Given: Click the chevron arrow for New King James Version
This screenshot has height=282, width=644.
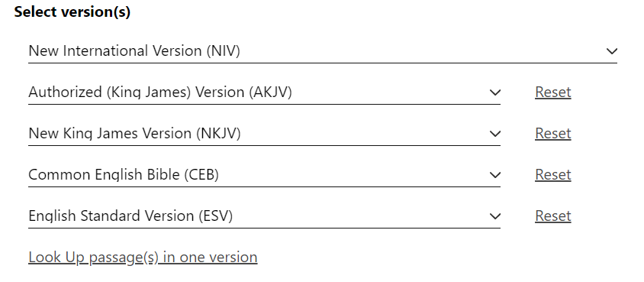Looking at the screenshot, I should point(495,134).
